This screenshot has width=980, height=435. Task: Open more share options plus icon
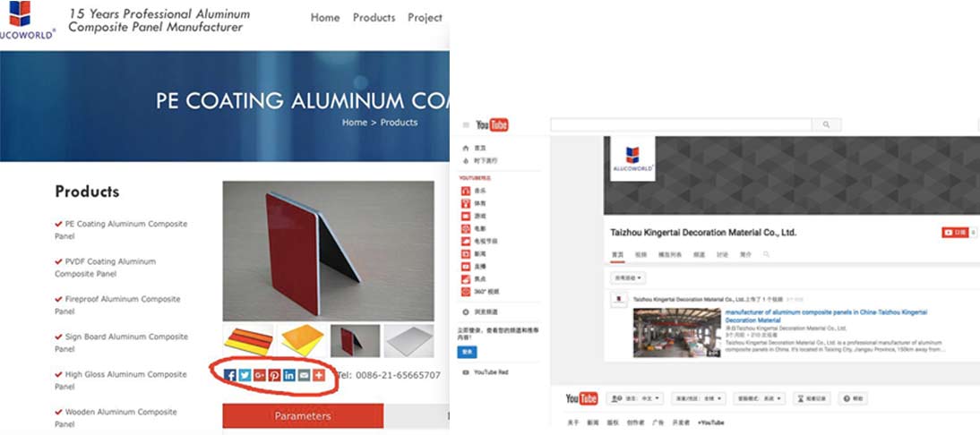tap(319, 375)
